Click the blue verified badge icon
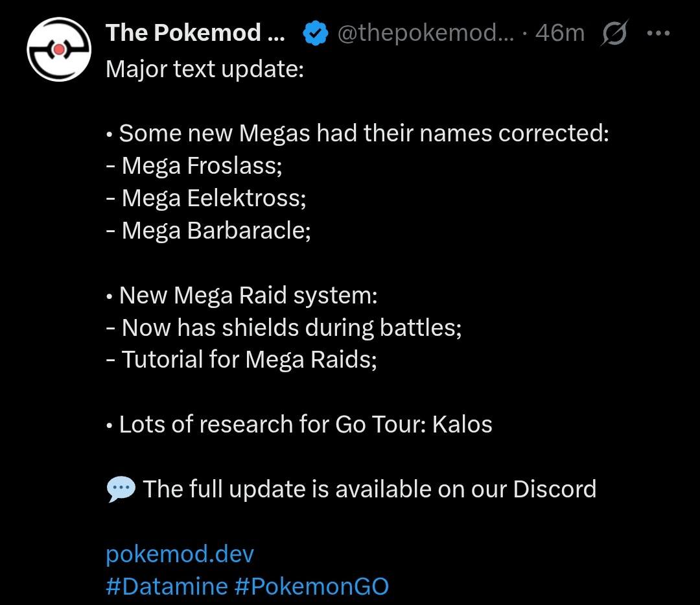Screen dimensions: 700x605 316,33
